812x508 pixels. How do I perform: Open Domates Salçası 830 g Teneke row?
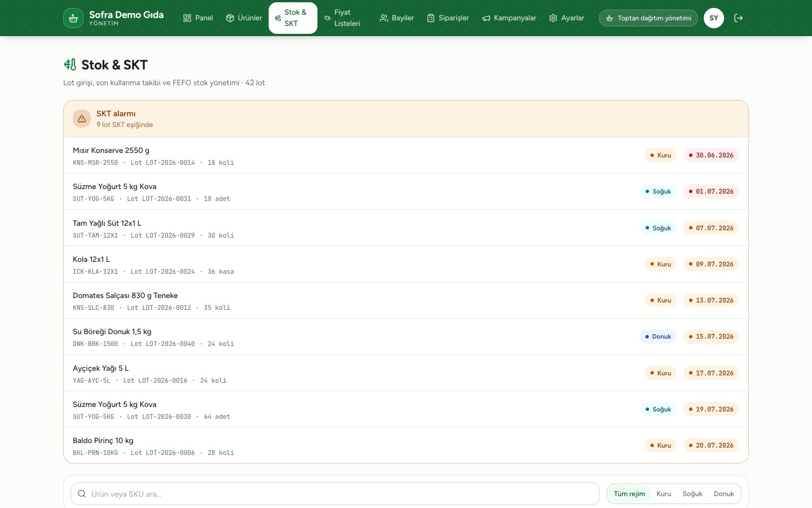tap(406, 300)
